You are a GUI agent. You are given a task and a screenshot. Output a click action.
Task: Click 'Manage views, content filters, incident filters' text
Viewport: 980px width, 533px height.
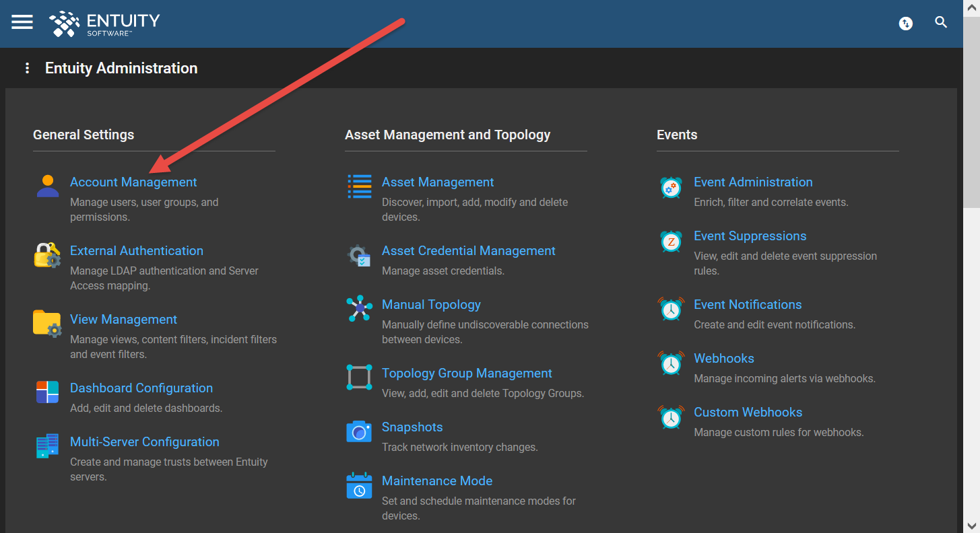click(173, 339)
